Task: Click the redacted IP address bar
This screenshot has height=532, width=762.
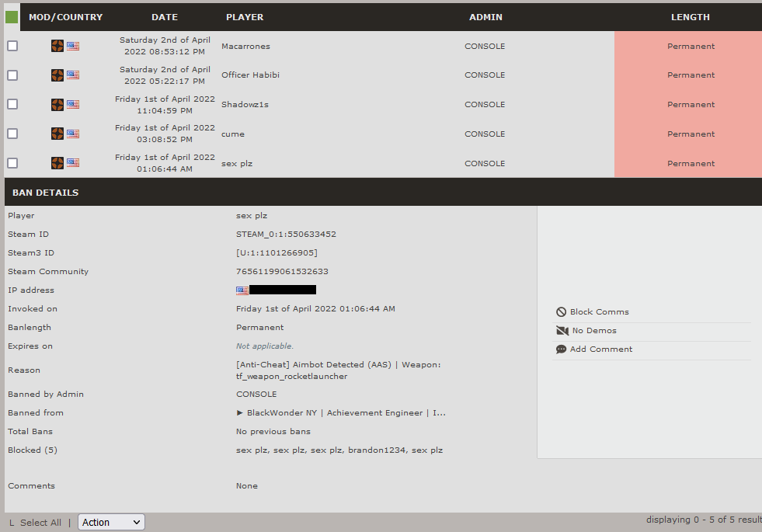Action: coord(282,290)
